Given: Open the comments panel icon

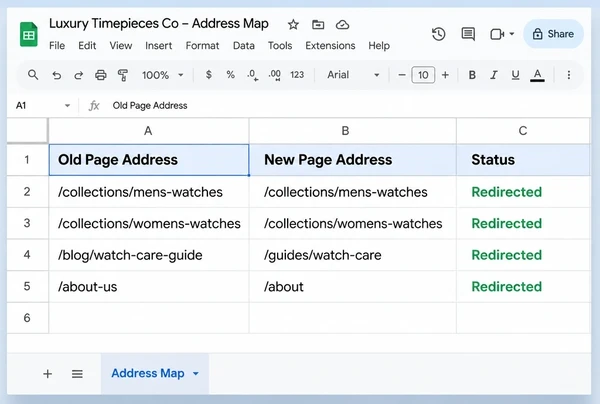Looking at the screenshot, I should (x=468, y=34).
